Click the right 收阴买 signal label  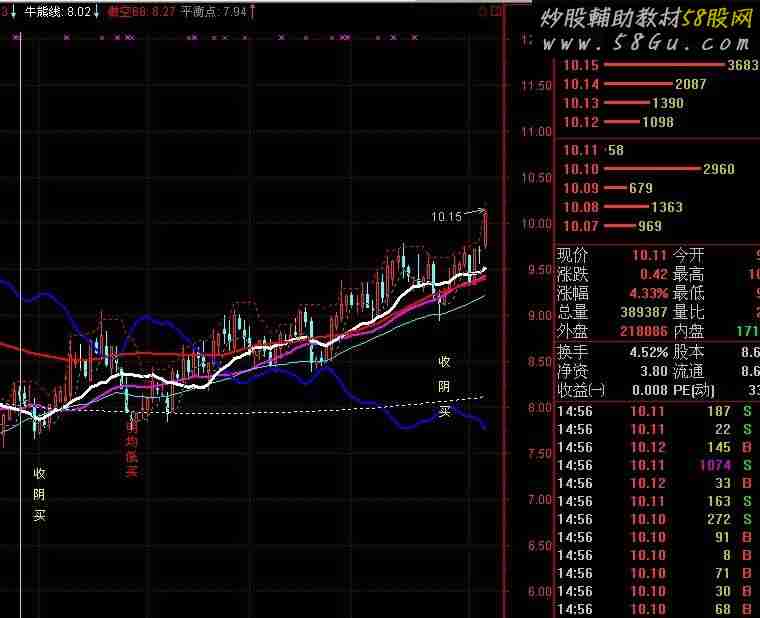coord(445,385)
